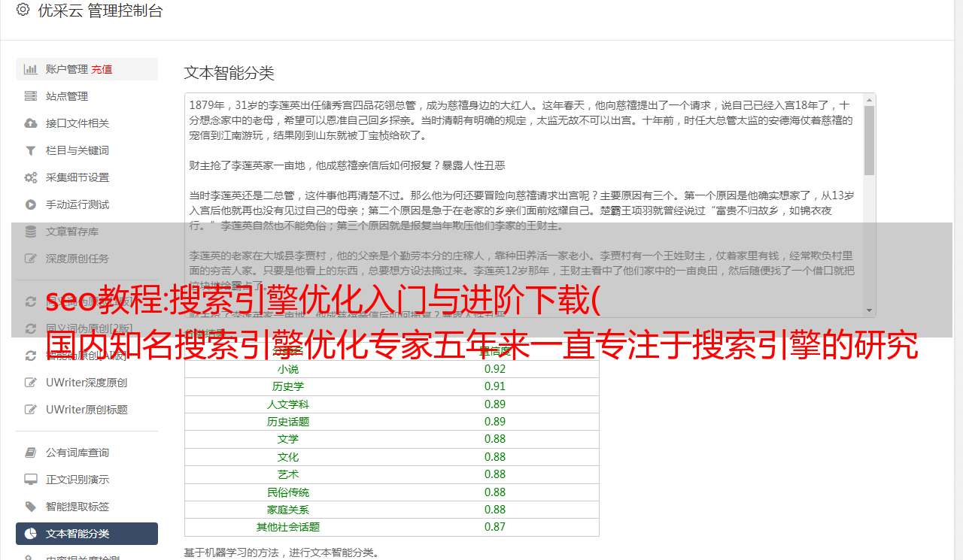
Task: Click the database icon for 文章暂存库
Action: point(31,232)
